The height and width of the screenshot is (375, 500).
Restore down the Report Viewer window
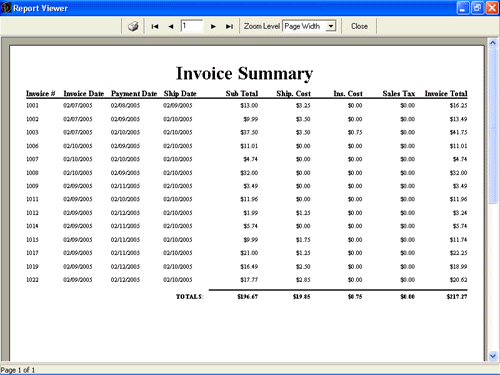point(477,8)
